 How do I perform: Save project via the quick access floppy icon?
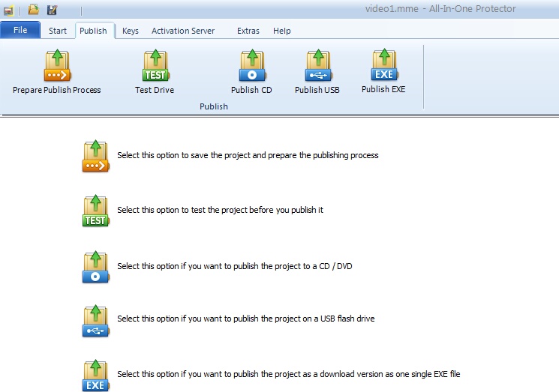[52, 10]
